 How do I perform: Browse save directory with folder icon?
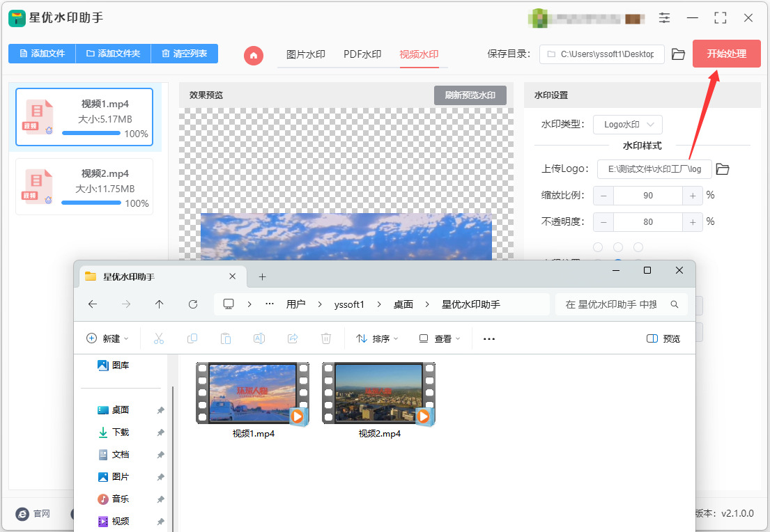[678, 54]
